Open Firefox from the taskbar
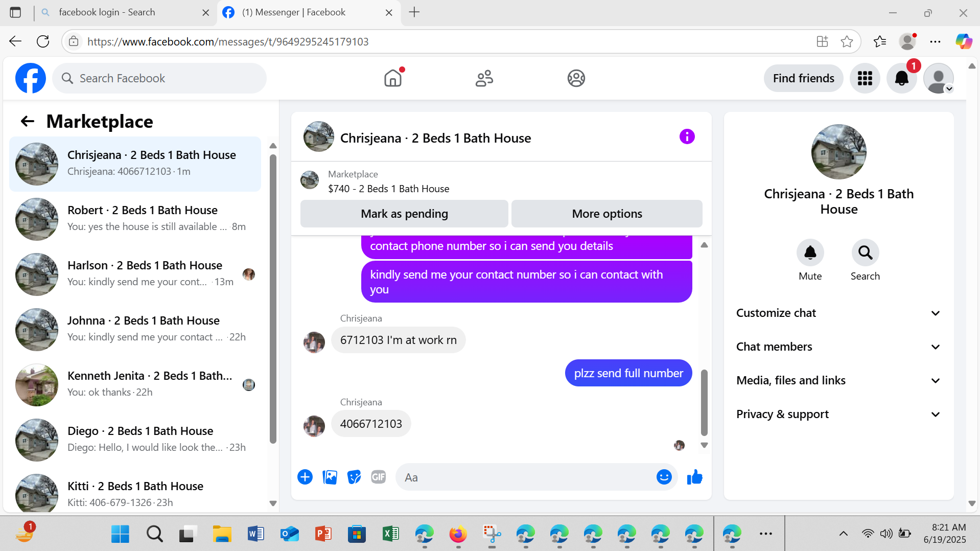980x551 pixels. [x=458, y=534]
